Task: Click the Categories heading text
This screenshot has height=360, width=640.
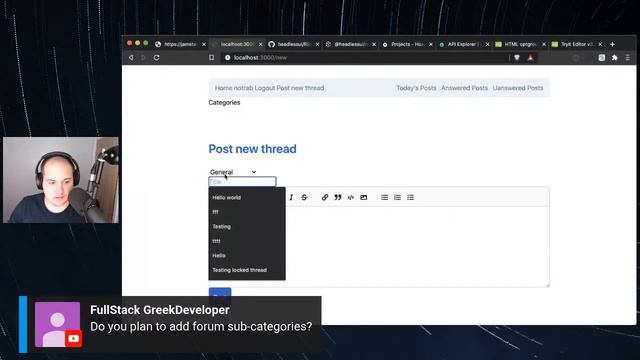Action: [x=224, y=102]
